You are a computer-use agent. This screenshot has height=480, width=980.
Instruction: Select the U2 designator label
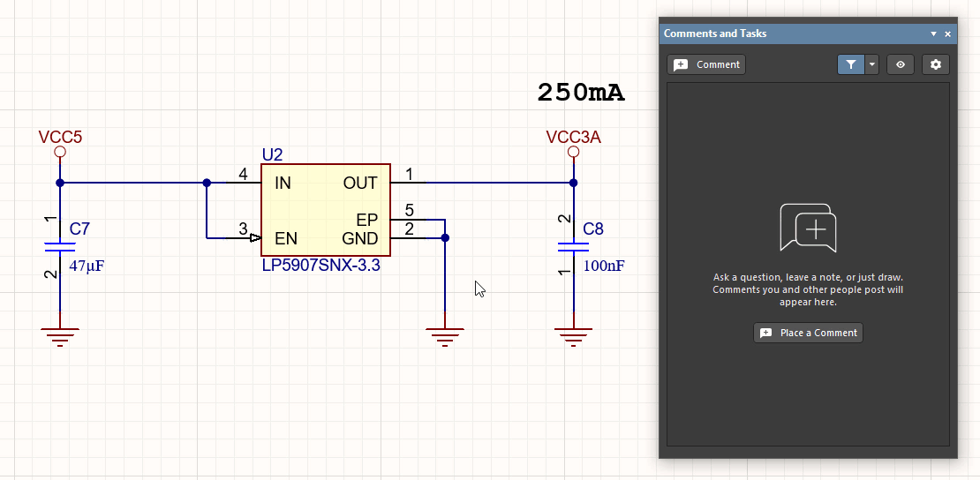273,154
